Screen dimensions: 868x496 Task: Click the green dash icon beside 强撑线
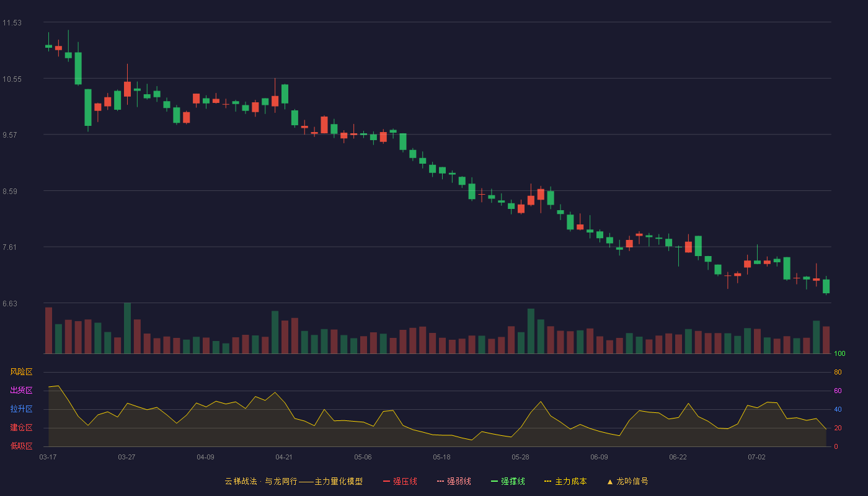pos(494,481)
